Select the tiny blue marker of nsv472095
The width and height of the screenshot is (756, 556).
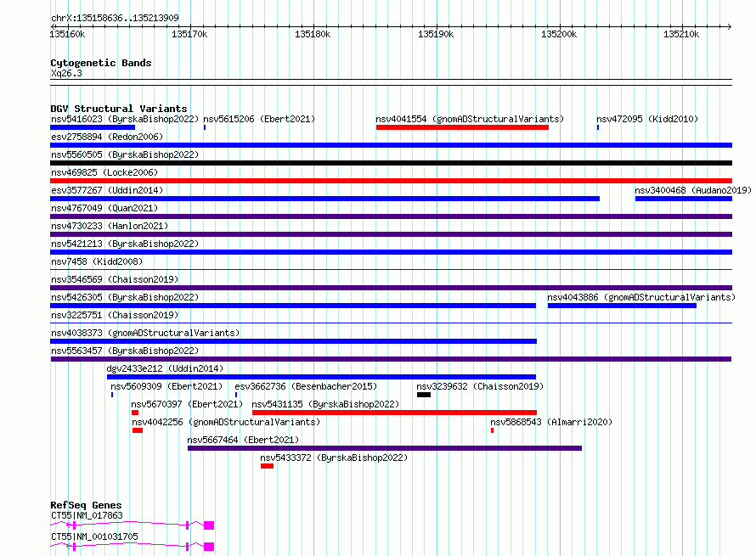[x=598, y=127]
